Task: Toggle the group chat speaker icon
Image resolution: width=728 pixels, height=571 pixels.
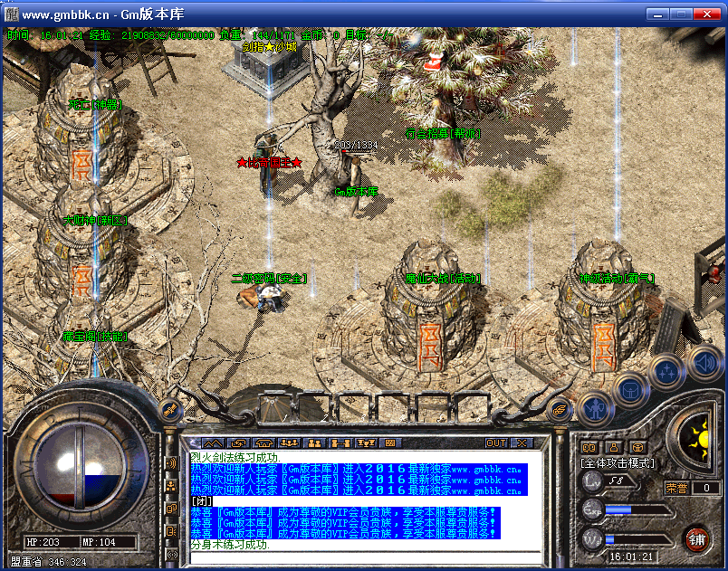Action: [x=171, y=531]
